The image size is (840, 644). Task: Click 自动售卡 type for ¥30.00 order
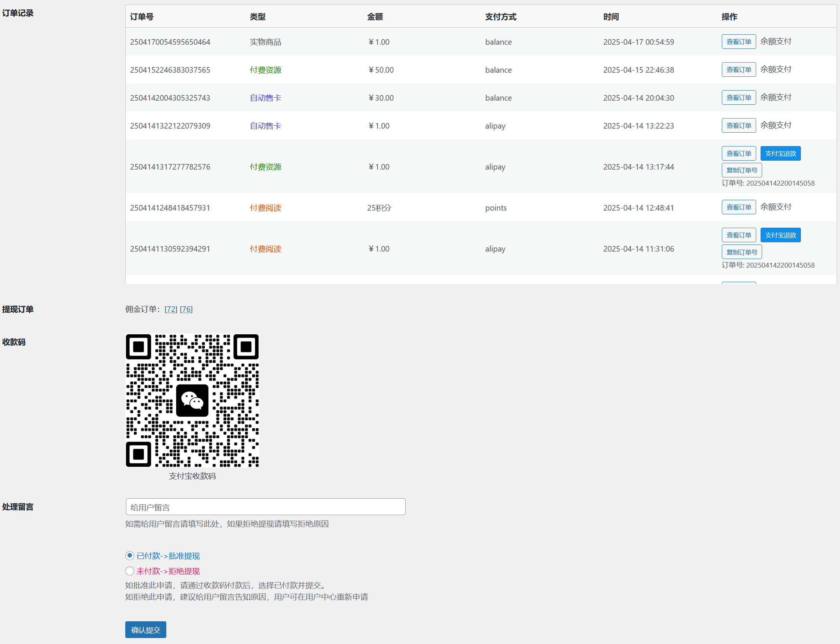point(265,98)
